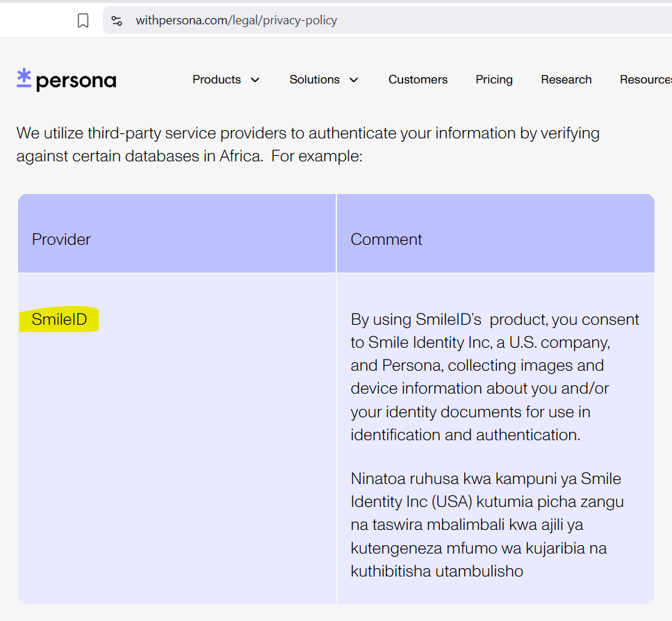
Task: Expand the Solutions chevron arrow
Action: click(x=354, y=80)
